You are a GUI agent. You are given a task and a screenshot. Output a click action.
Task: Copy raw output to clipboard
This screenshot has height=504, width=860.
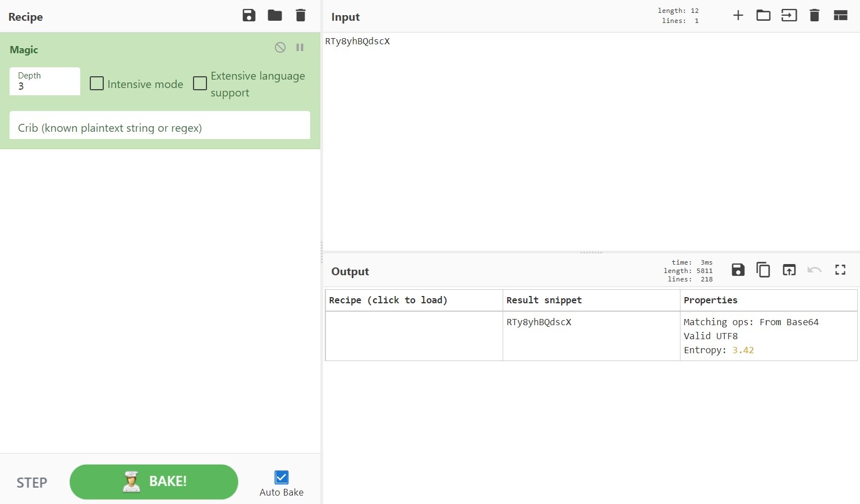(763, 270)
